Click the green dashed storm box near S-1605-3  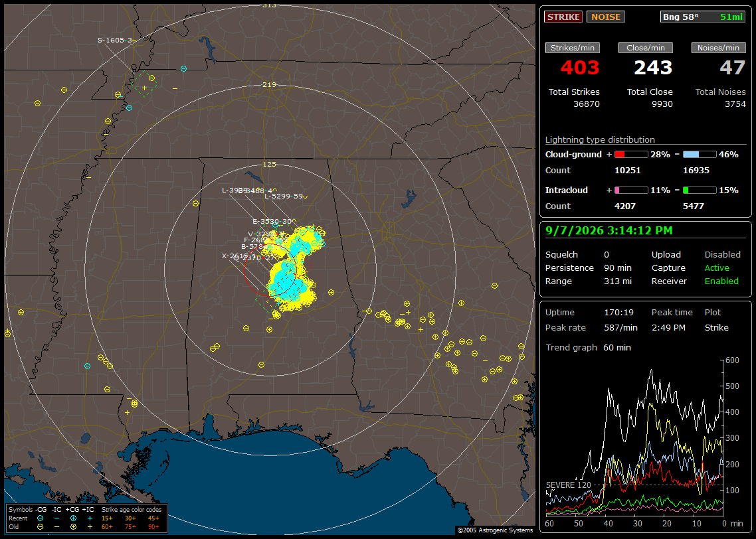[144, 85]
